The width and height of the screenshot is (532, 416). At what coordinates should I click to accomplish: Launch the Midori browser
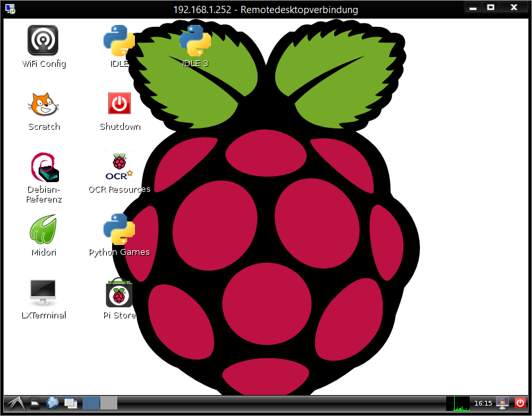[x=43, y=229]
